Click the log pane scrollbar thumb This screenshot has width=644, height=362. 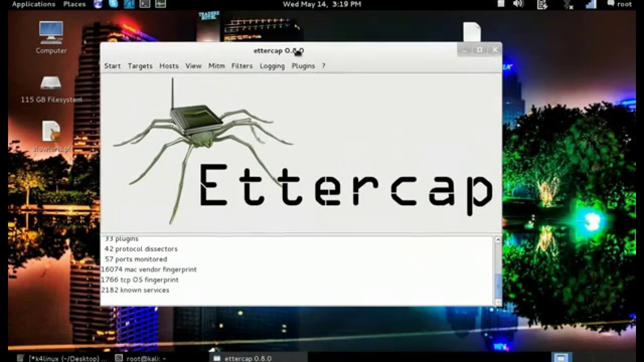[x=498, y=287]
